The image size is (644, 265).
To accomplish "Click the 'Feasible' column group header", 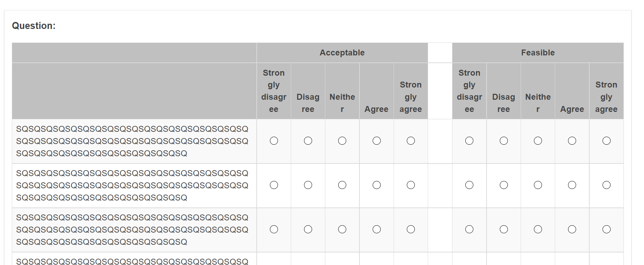I will point(538,53).
